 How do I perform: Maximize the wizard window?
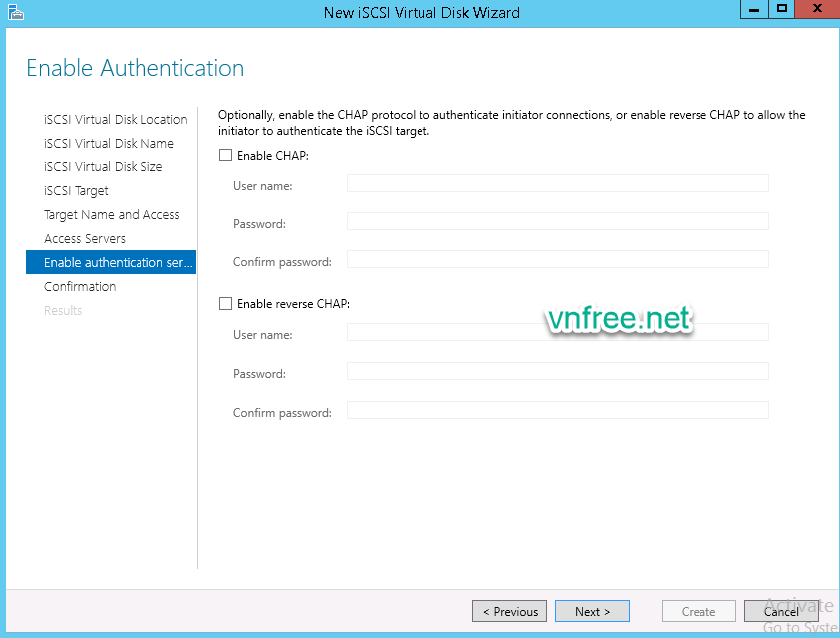tap(782, 9)
